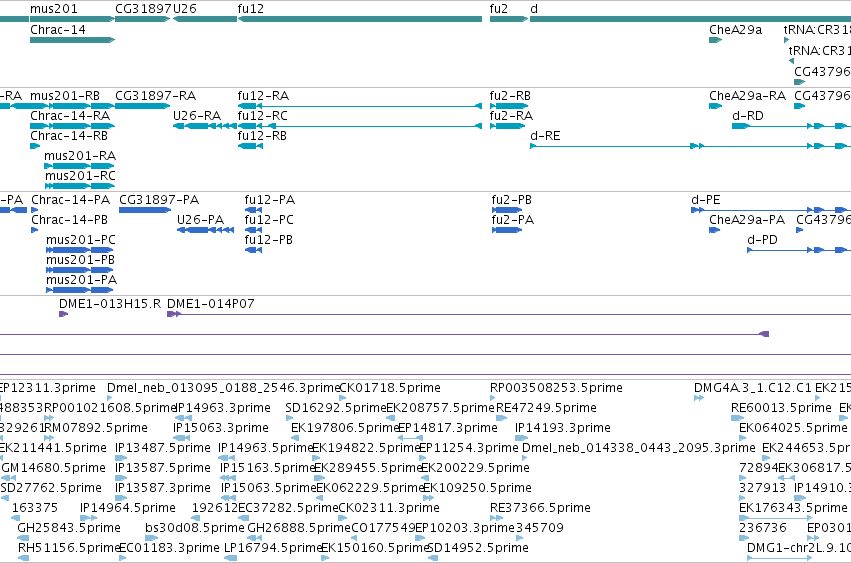Click EST bs30d08.5prime
The image size is (851, 563).
pos(195,528)
